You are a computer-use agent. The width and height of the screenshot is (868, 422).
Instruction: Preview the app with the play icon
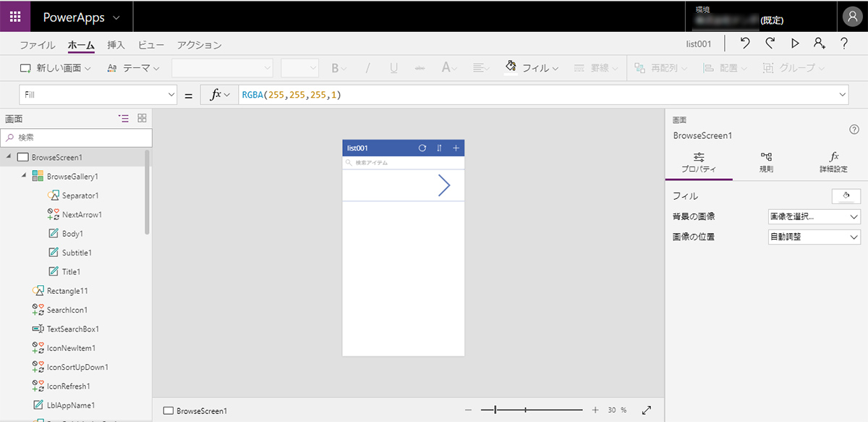tap(795, 44)
